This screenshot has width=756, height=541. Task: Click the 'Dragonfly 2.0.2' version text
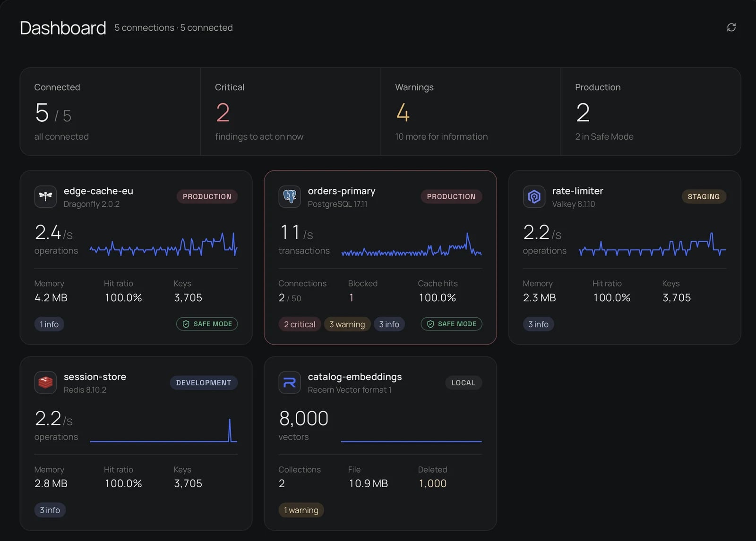pyautogui.click(x=92, y=204)
